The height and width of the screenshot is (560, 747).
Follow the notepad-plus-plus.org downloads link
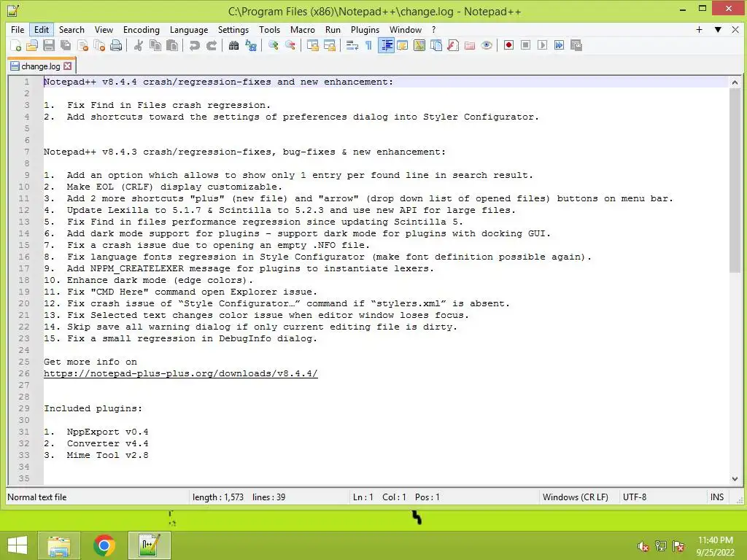181,374
